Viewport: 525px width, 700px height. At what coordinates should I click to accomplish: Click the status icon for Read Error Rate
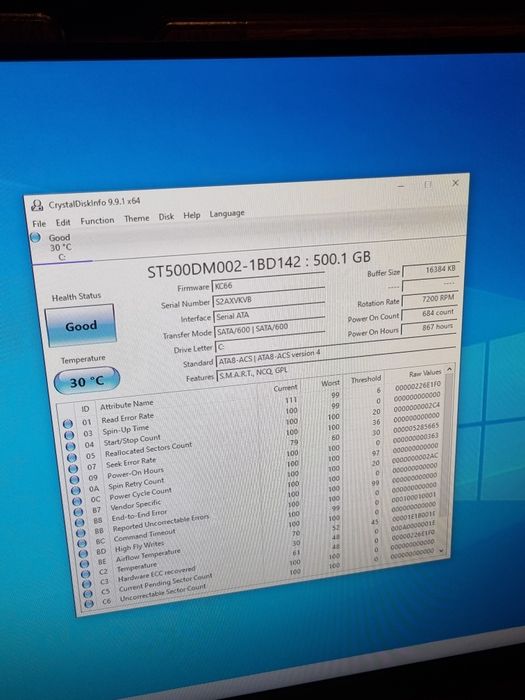point(67,423)
